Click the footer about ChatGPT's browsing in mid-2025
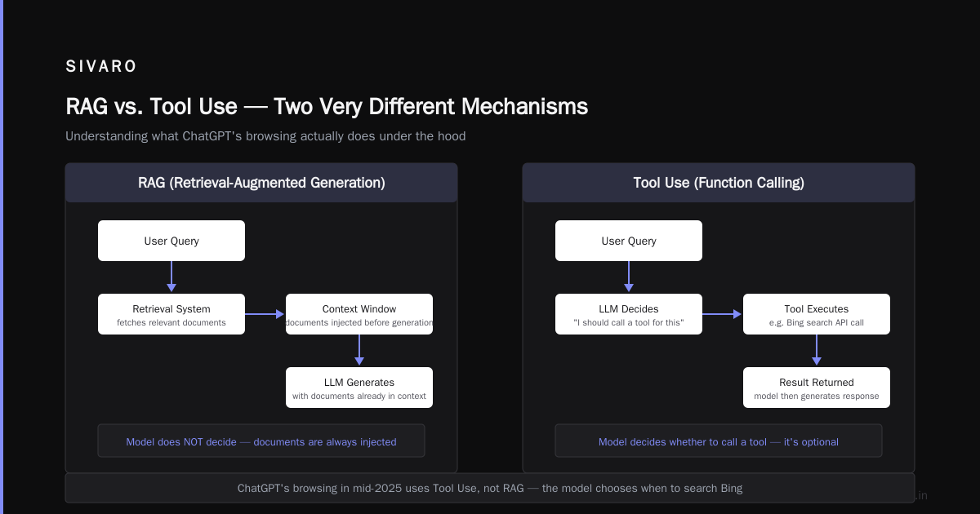This screenshot has width=980, height=514. [490, 488]
